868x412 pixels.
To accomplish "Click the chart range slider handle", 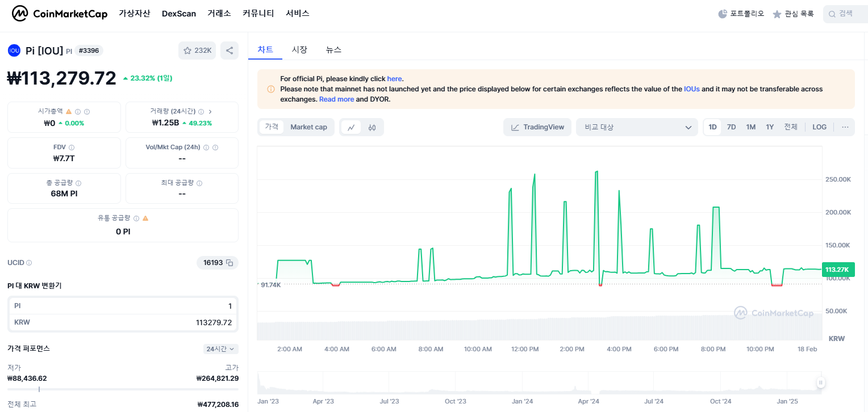I will pos(820,382).
